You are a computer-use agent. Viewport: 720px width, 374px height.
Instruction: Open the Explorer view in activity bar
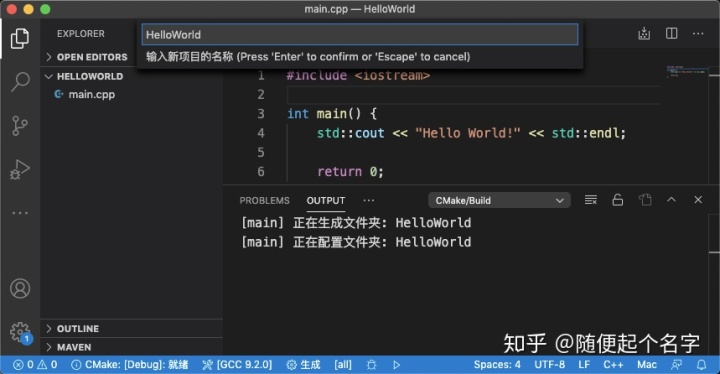point(20,38)
